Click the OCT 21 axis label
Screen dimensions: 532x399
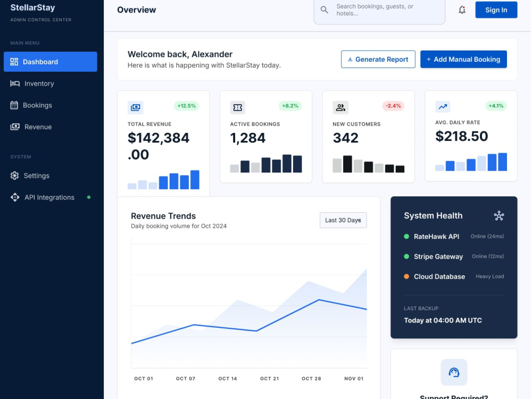click(269, 379)
